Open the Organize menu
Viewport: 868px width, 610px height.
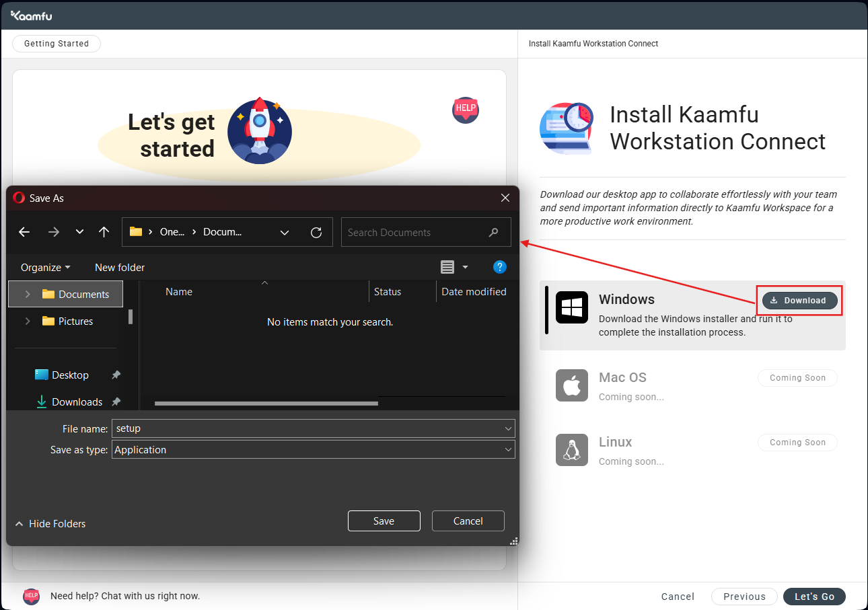[x=46, y=267]
